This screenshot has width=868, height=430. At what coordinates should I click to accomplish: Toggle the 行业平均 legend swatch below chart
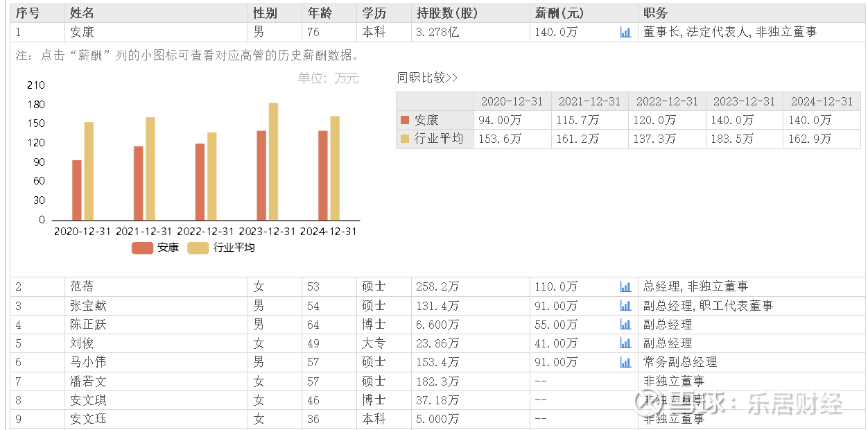198,248
